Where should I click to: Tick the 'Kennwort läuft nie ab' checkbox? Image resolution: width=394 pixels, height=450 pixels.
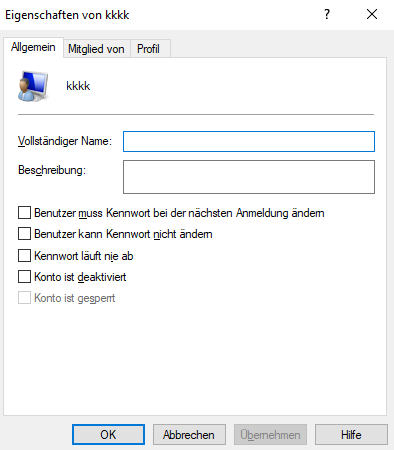tap(24, 256)
